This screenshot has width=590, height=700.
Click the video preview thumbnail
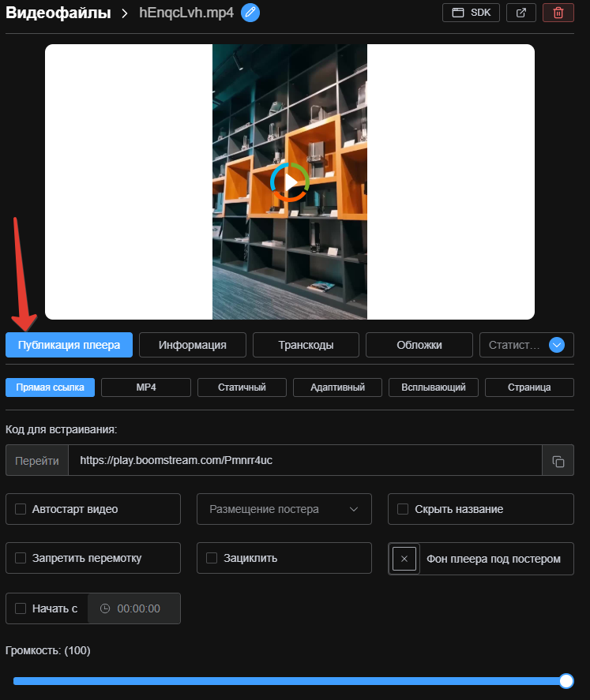[290, 182]
